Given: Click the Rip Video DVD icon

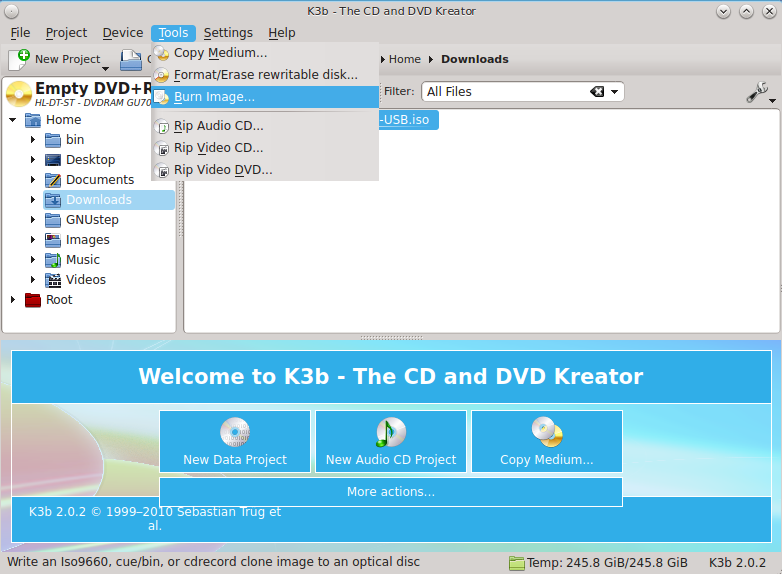Looking at the screenshot, I should click(x=163, y=171).
